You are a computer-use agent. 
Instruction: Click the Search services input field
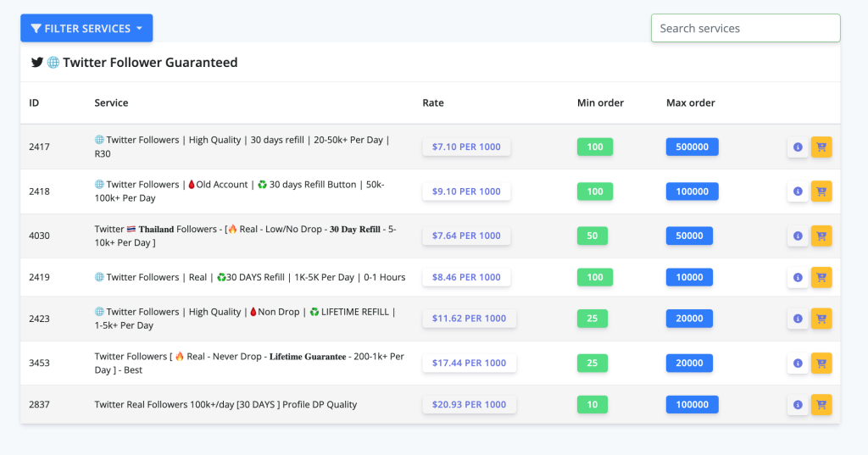(746, 28)
